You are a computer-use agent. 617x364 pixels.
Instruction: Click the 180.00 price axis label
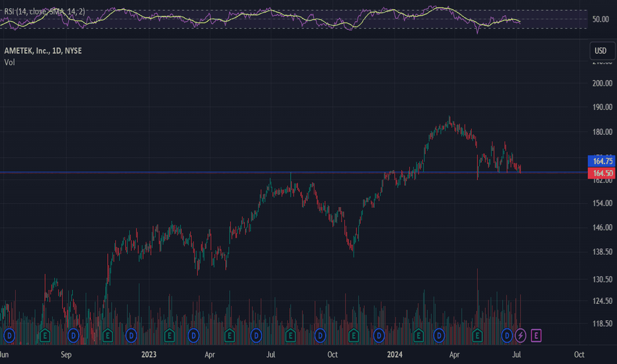coord(602,132)
